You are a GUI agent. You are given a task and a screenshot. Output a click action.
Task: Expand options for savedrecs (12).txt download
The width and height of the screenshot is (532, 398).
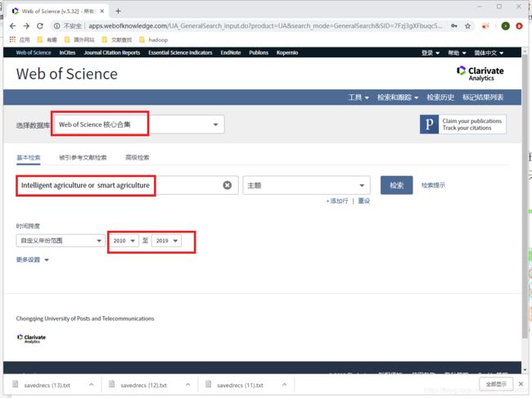tap(188, 384)
